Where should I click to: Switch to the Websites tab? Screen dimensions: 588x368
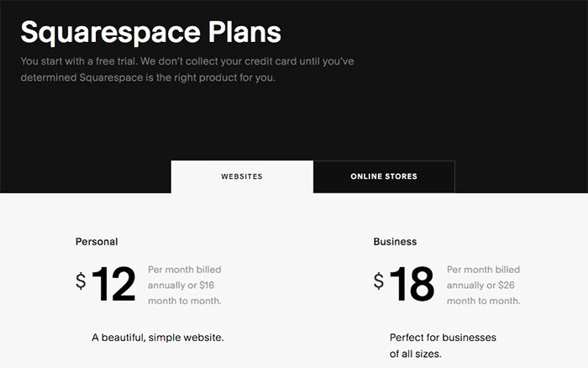click(242, 176)
